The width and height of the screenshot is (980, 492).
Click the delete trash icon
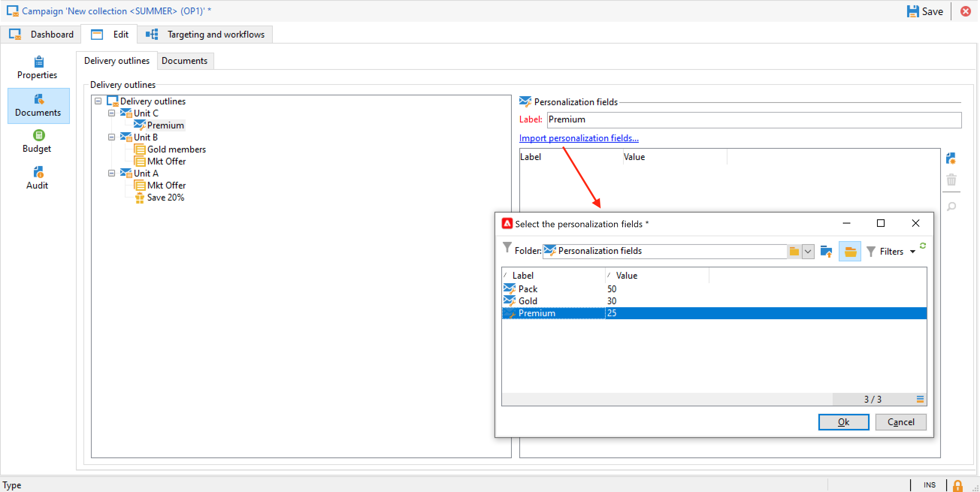pos(951,180)
